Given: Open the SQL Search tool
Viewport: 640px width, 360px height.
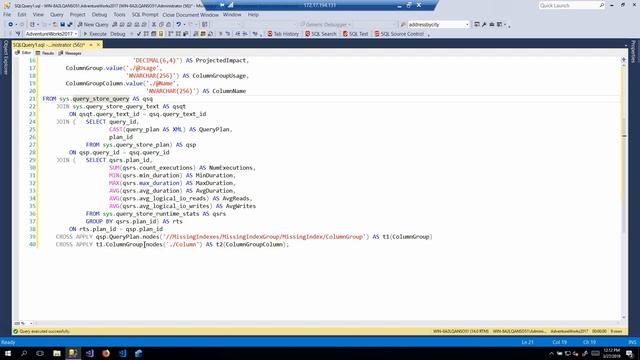Looking at the screenshot, I should [321, 34].
